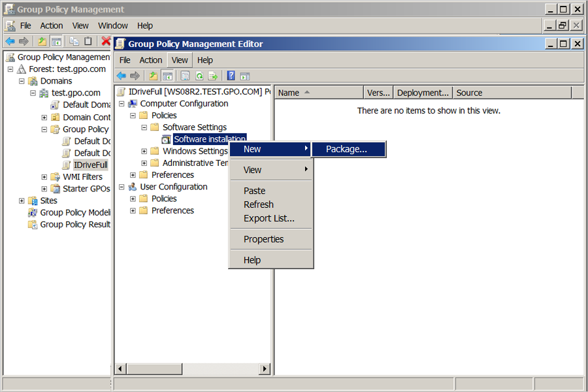Click Export List icon in Editor toolbar

click(213, 76)
